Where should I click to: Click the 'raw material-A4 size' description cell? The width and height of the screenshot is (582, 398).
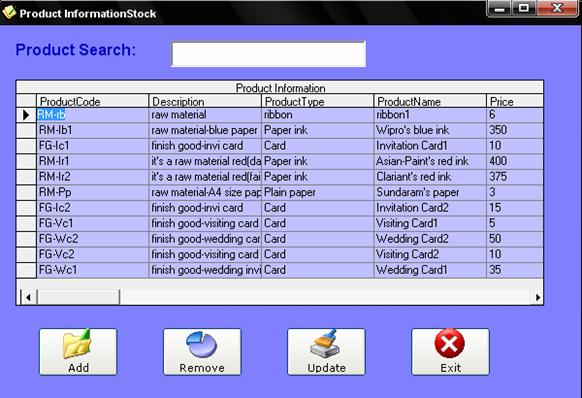tap(205, 193)
